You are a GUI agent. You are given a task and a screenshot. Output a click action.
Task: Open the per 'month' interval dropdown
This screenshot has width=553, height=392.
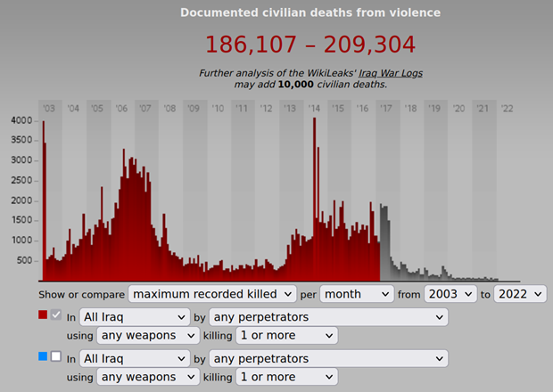(x=357, y=293)
